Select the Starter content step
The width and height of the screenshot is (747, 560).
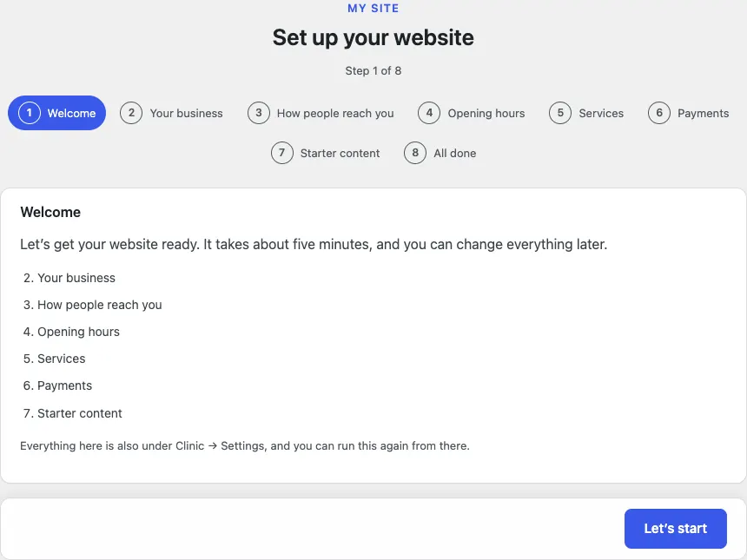pyautogui.click(x=326, y=153)
